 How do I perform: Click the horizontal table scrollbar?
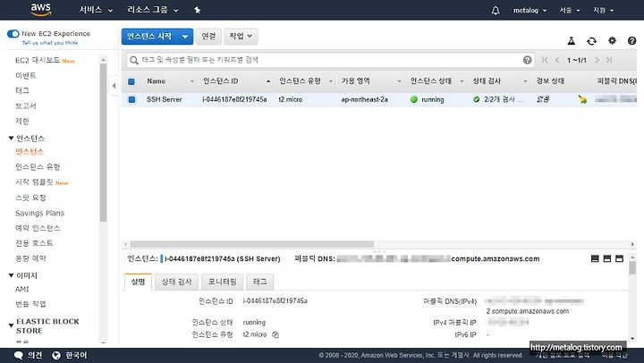(x=251, y=244)
